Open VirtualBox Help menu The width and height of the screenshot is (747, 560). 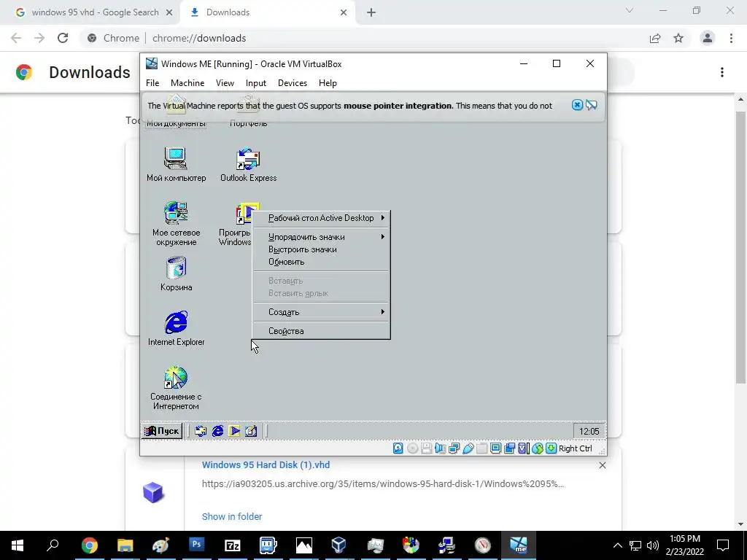pyautogui.click(x=328, y=83)
